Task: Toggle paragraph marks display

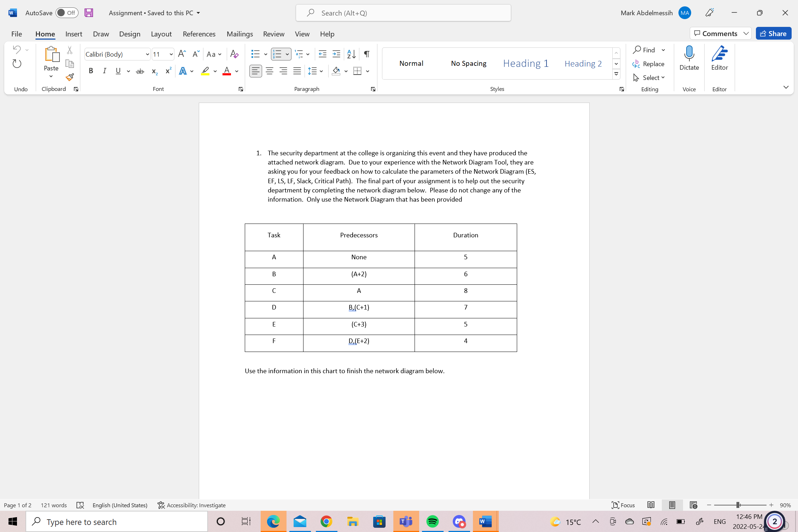Action: [366, 54]
